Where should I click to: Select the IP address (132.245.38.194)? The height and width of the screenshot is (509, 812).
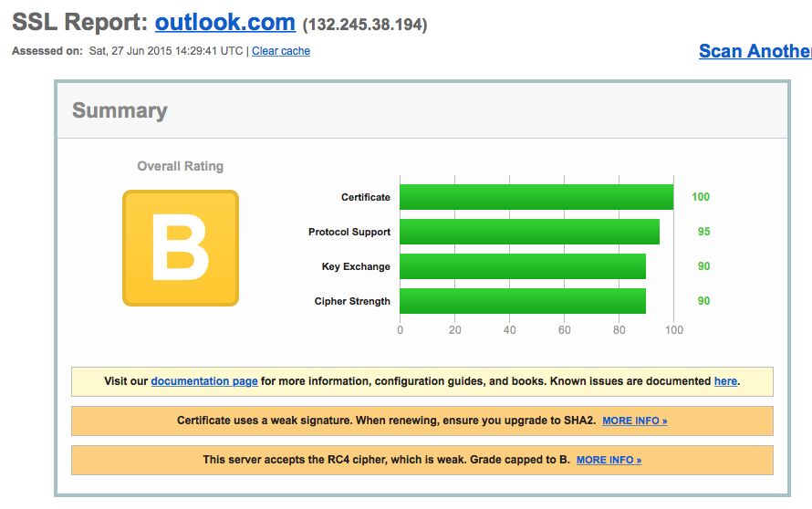pos(365,25)
